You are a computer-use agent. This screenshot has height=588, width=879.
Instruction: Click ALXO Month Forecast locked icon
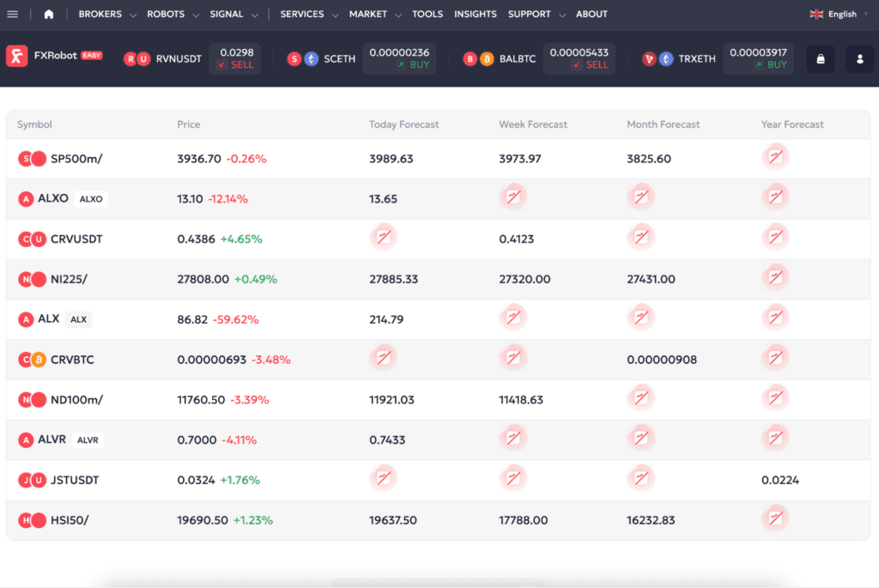640,197
